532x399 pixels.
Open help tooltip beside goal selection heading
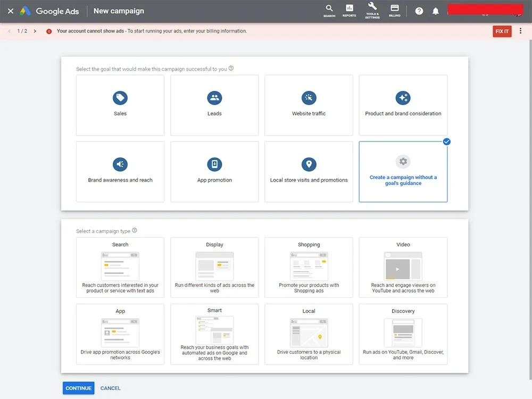coord(231,68)
